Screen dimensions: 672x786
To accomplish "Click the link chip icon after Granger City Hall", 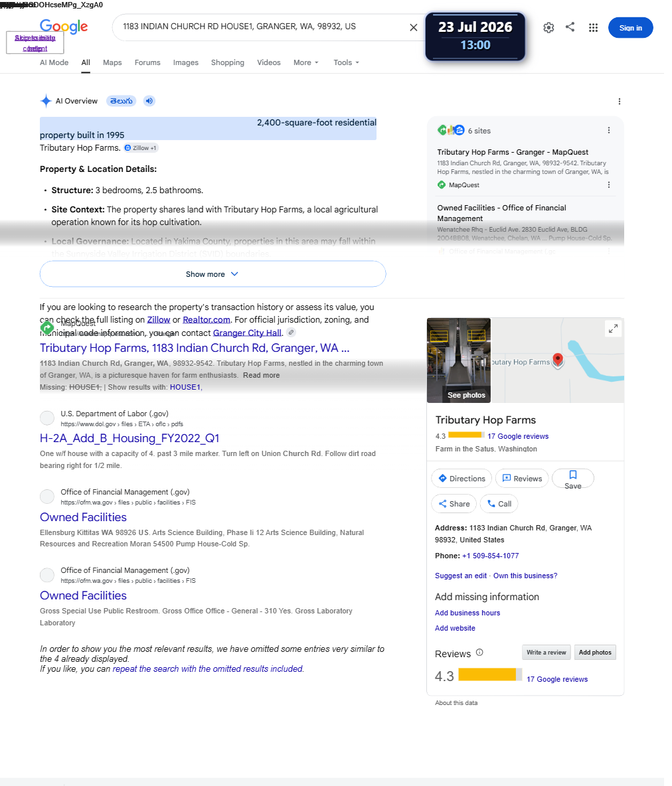I will pos(292,333).
